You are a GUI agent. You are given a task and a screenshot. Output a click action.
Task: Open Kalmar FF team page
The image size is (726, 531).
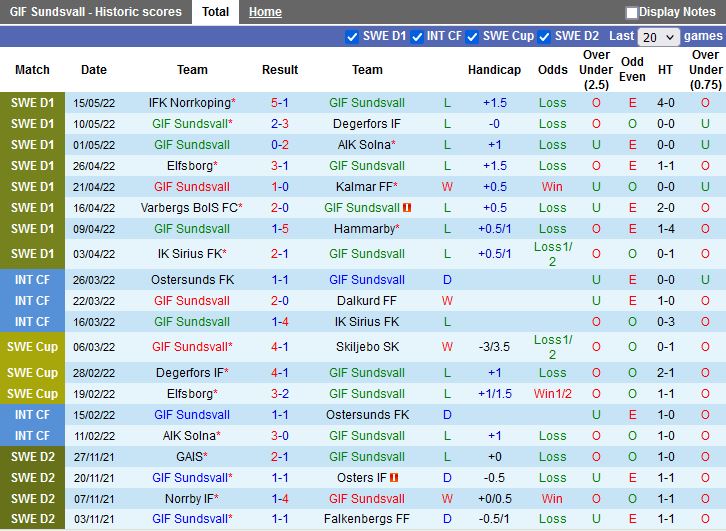click(x=364, y=187)
